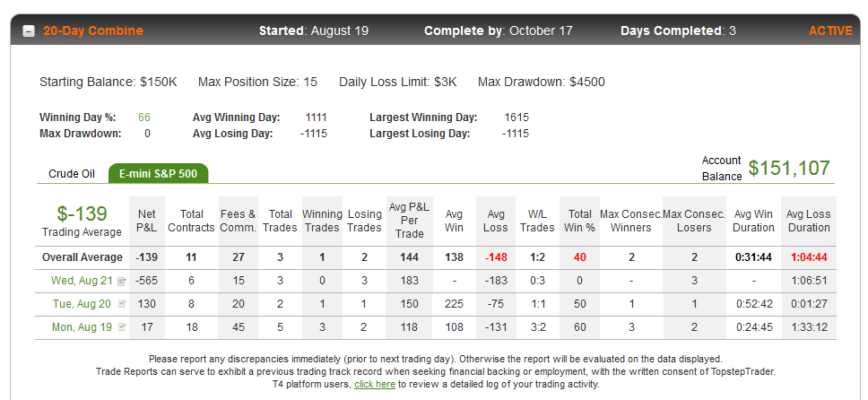Select the E-mini S&P 500 tab
Image resolution: width=868 pixels, height=400 pixels.
(159, 173)
